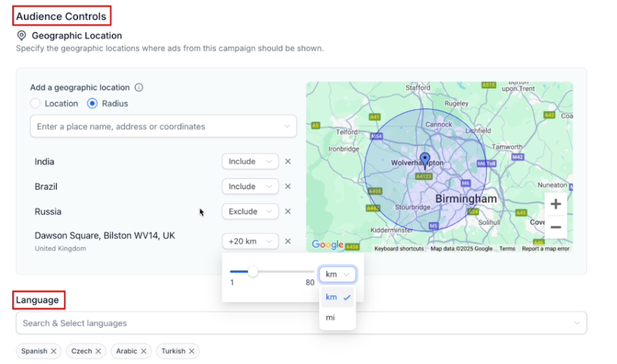617x364 pixels.
Task: Remove Brazil using its X icon
Action: 288,187
